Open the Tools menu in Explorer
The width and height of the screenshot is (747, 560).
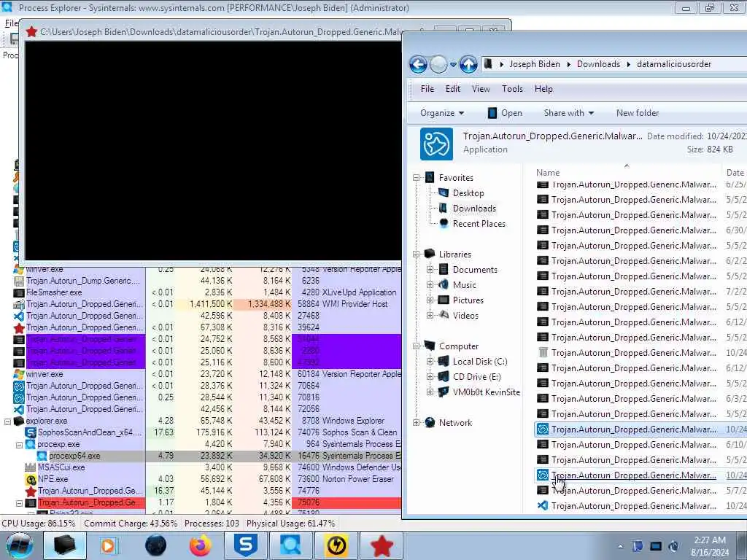click(512, 88)
